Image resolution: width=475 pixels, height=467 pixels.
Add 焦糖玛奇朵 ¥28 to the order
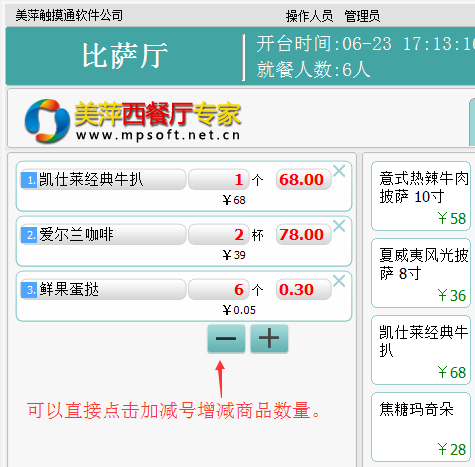click(421, 427)
